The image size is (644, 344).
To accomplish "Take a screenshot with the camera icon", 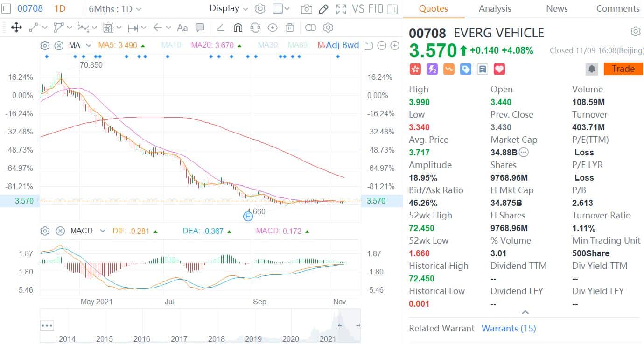I will pyautogui.click(x=307, y=9).
